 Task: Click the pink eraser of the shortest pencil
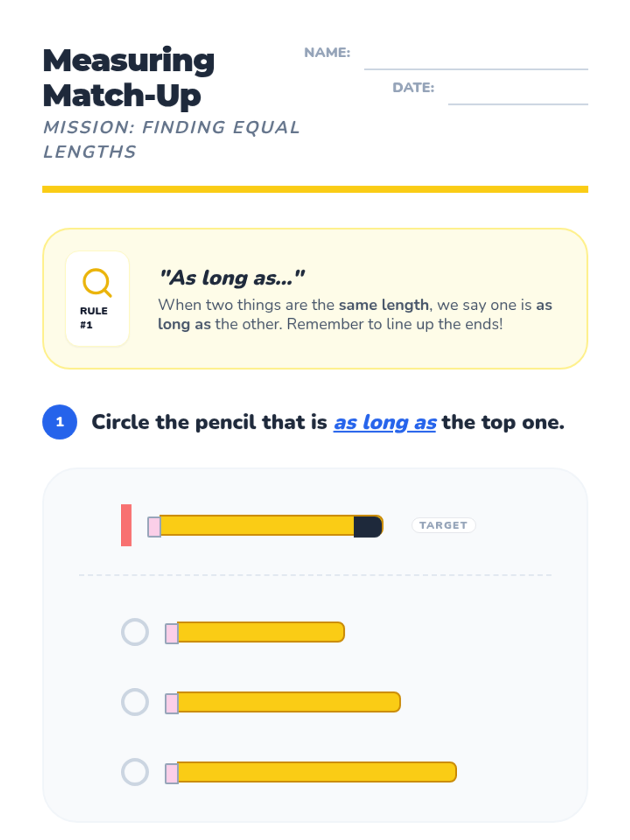172,633
